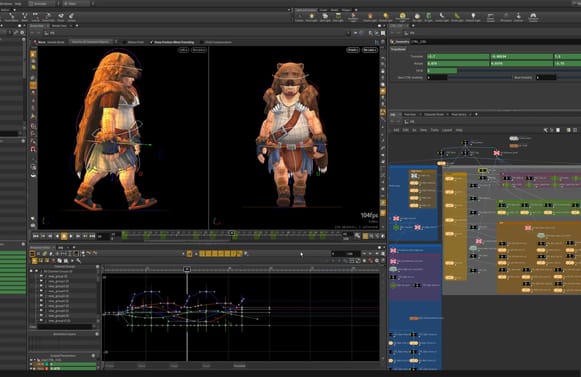Image resolution: width=581 pixels, height=377 pixels.
Task: Toggle the highlighted auto-key icon in playbar
Action: (365, 236)
